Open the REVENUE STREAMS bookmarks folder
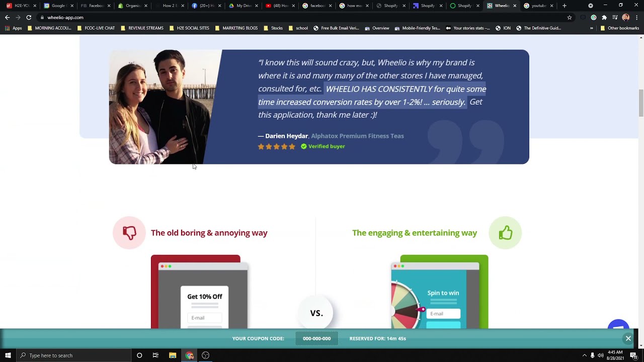 (142, 28)
